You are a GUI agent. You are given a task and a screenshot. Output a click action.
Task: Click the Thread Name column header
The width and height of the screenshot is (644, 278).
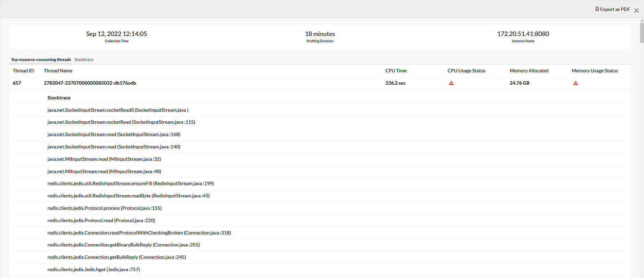point(58,71)
